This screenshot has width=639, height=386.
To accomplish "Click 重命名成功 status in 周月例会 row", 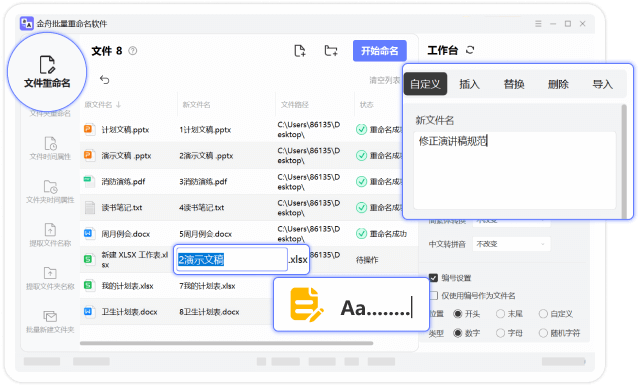I will 381,234.
